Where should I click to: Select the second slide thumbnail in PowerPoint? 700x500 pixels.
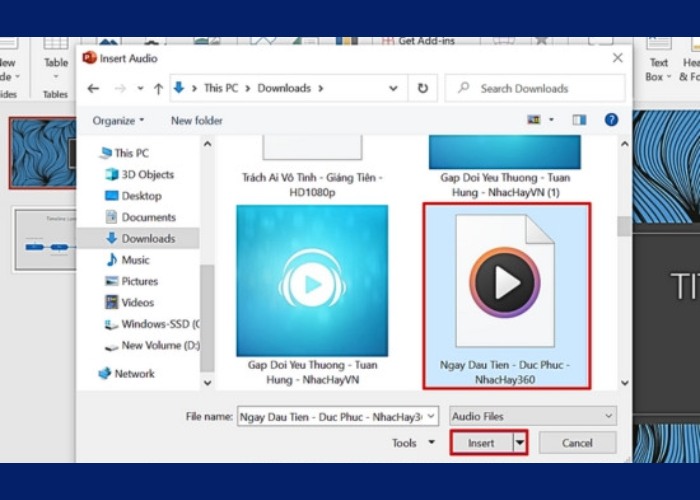[x=46, y=240]
